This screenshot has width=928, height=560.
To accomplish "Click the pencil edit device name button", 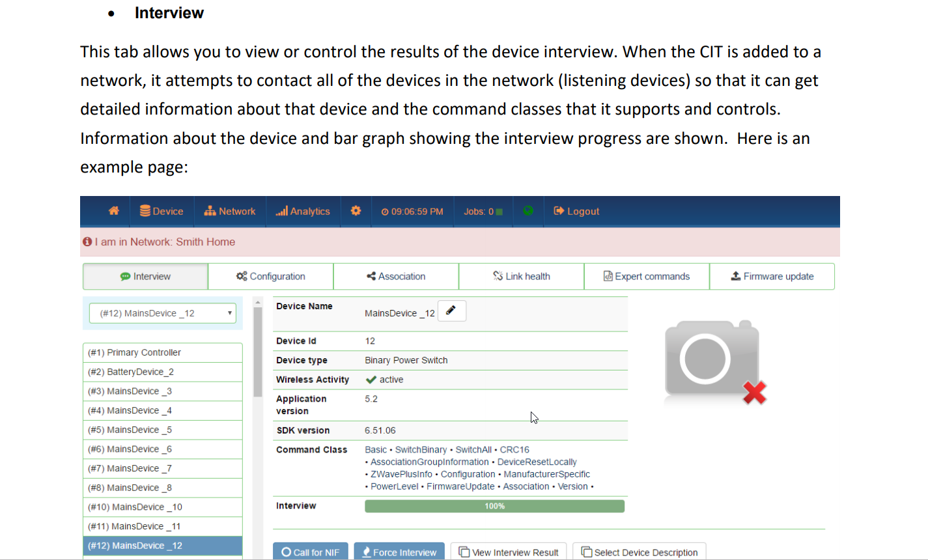I will point(451,311).
